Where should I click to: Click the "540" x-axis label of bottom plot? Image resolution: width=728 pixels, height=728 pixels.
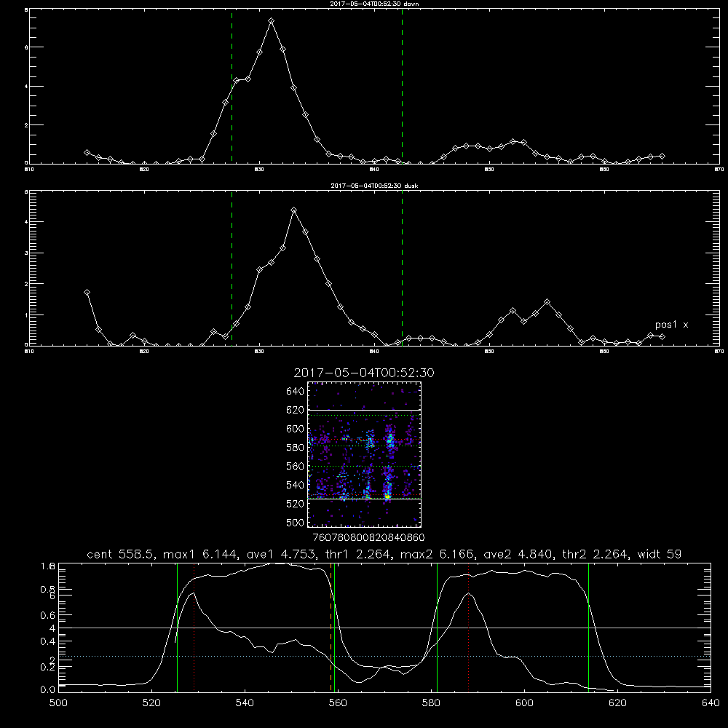tap(245, 703)
